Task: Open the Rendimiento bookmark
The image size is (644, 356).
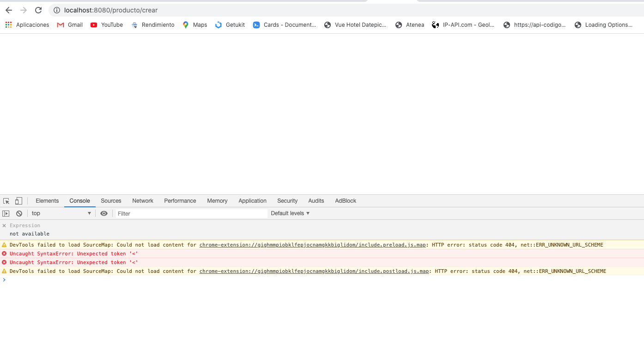Action: click(153, 25)
